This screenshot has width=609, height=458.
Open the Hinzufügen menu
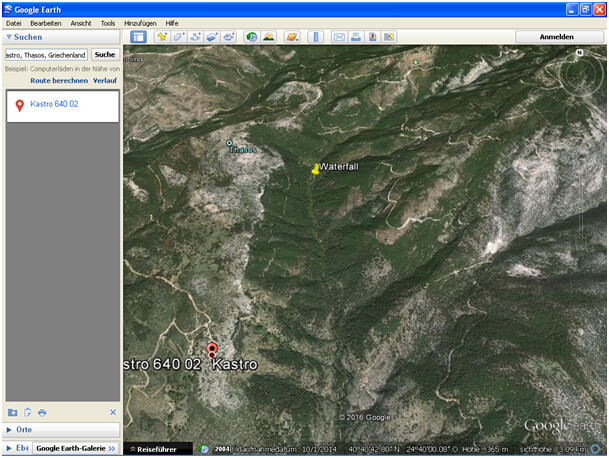[x=140, y=22]
